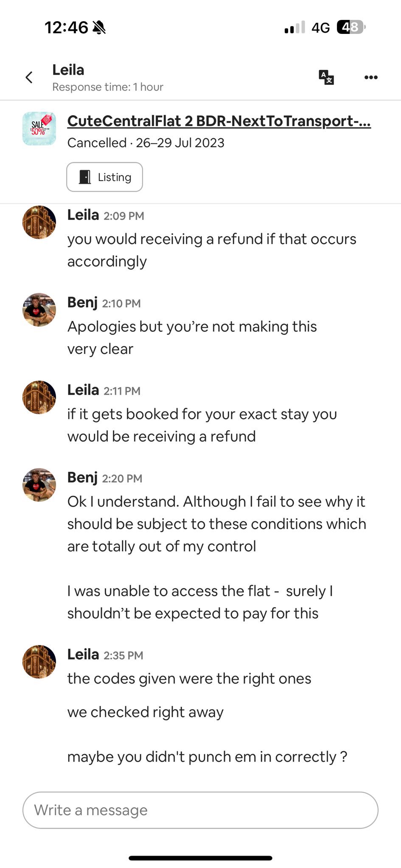The height and width of the screenshot is (868, 401).
Task: Tap the door icon in Listing button
Action: pyautogui.click(x=85, y=177)
